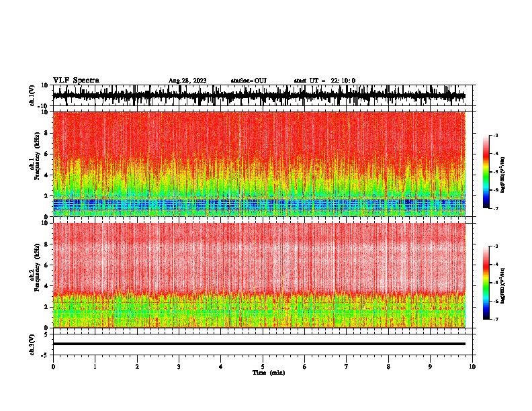Image resolution: width=532 pixels, height=411 pixels.
Task: Select the ch.1 "Frequency (kHz)" axis label
Action: click(37, 156)
